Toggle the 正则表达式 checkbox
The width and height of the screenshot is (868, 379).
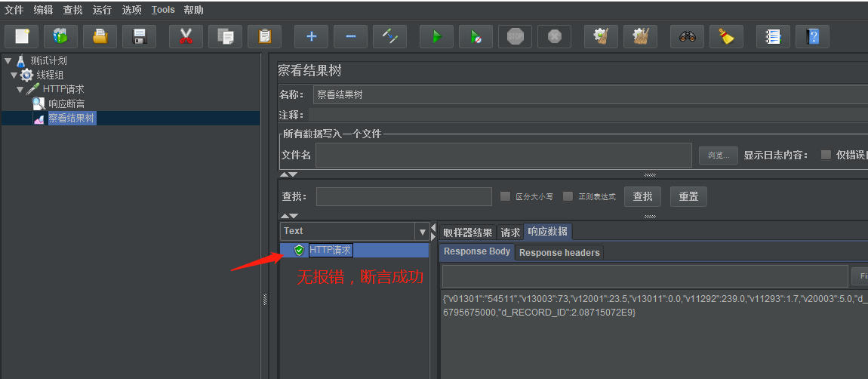pyautogui.click(x=568, y=196)
